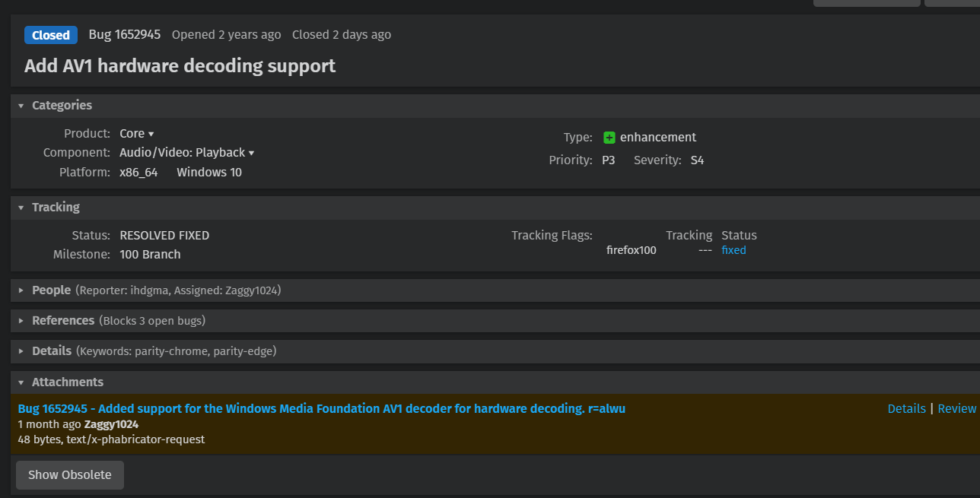Open the Windows Media Foundation AV1 attachment link
Screen dimensions: 980x498
click(x=321, y=408)
